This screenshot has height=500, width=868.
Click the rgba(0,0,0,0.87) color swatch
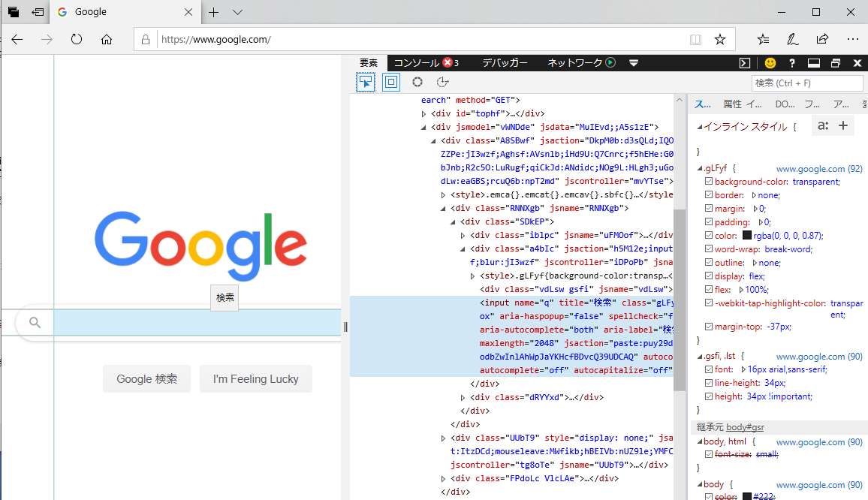747,235
